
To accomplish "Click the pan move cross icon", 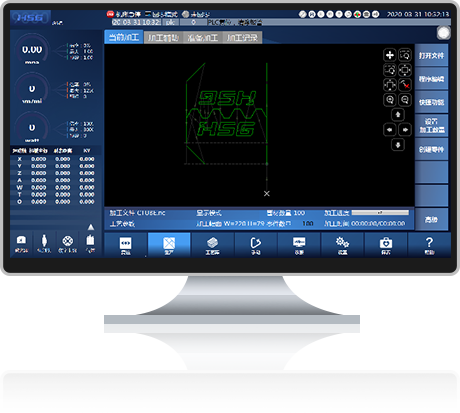I will pos(390,55).
